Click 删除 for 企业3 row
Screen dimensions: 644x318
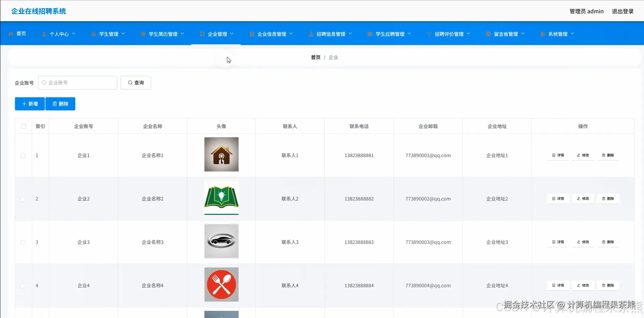(608, 242)
